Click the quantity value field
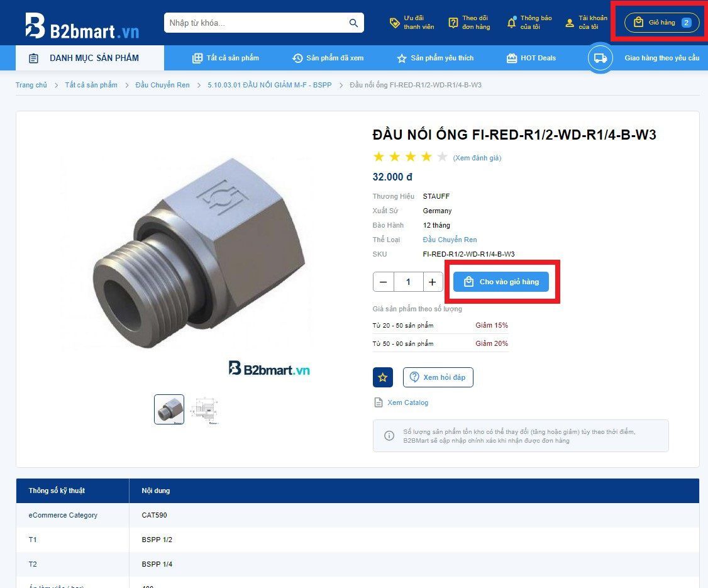708x588 pixels. (408, 282)
